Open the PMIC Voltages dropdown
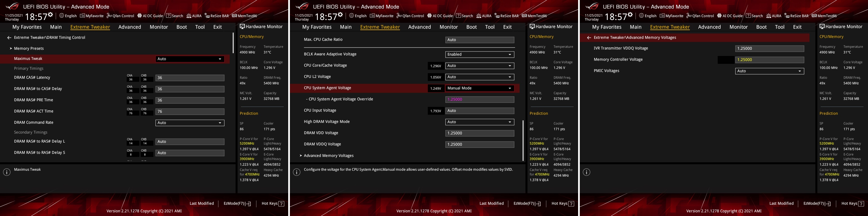868x216 pixels. point(769,71)
